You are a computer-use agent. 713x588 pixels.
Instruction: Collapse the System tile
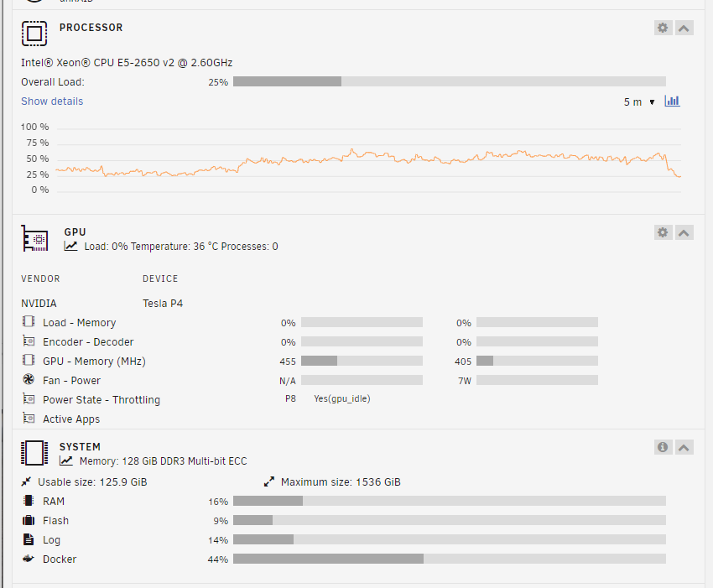pyautogui.click(x=684, y=447)
